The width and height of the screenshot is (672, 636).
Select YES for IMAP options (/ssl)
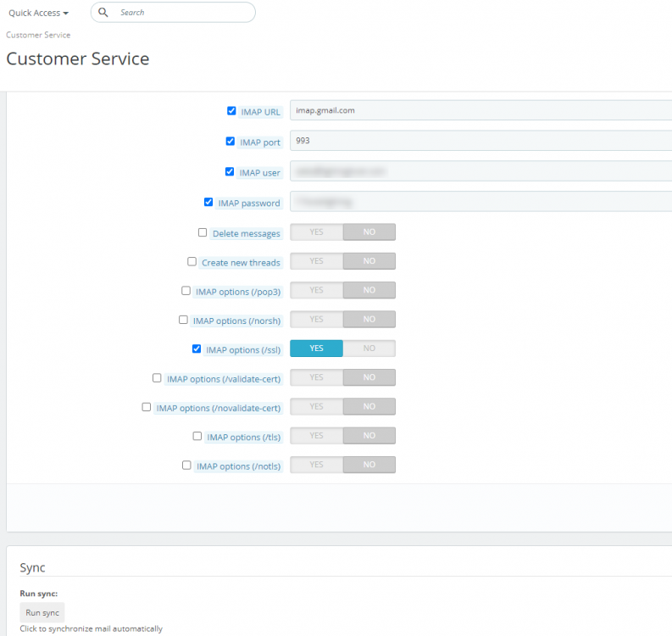[x=317, y=349]
